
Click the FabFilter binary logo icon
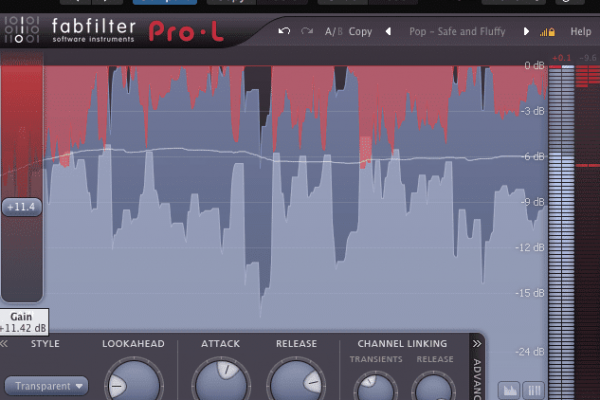pos(22,29)
